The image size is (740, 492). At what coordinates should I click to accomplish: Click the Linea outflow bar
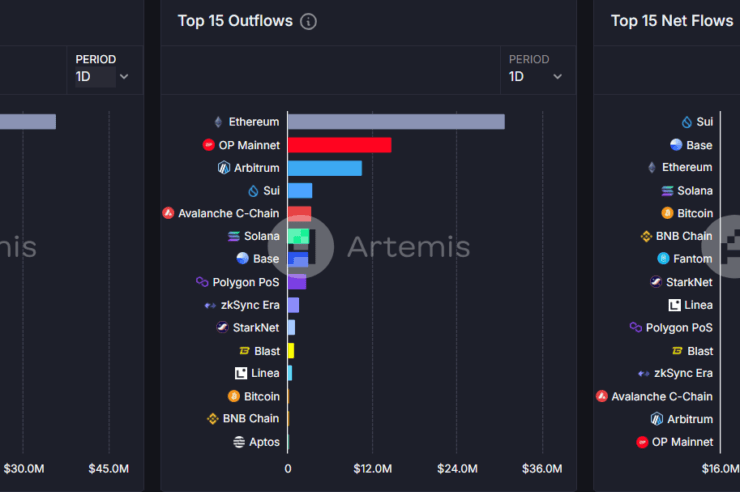point(290,373)
